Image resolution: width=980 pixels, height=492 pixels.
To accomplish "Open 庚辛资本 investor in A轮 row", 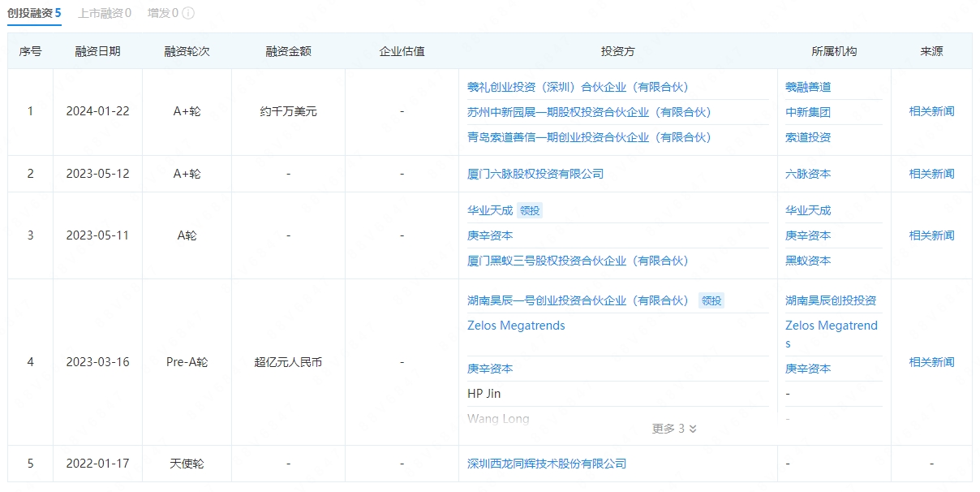I will (x=490, y=235).
